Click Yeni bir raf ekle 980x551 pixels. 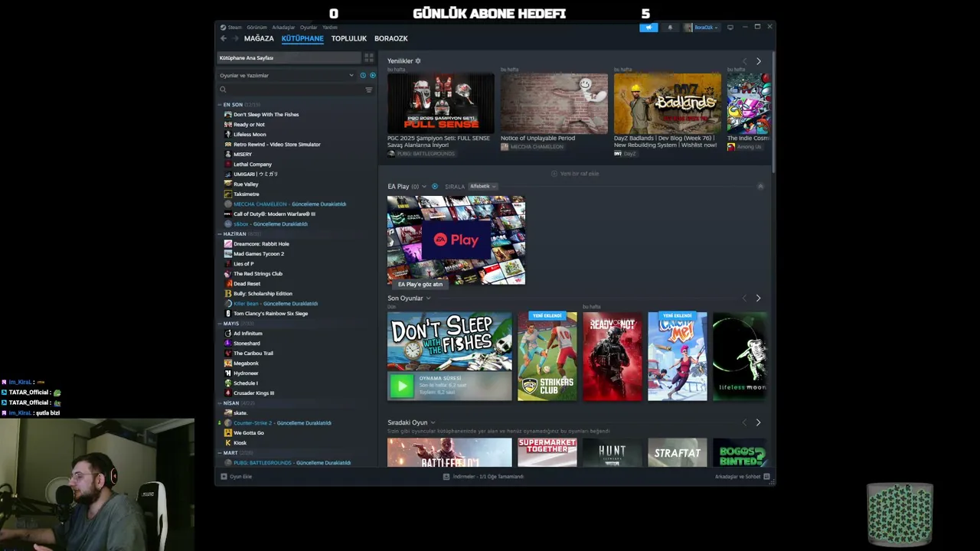(x=575, y=174)
